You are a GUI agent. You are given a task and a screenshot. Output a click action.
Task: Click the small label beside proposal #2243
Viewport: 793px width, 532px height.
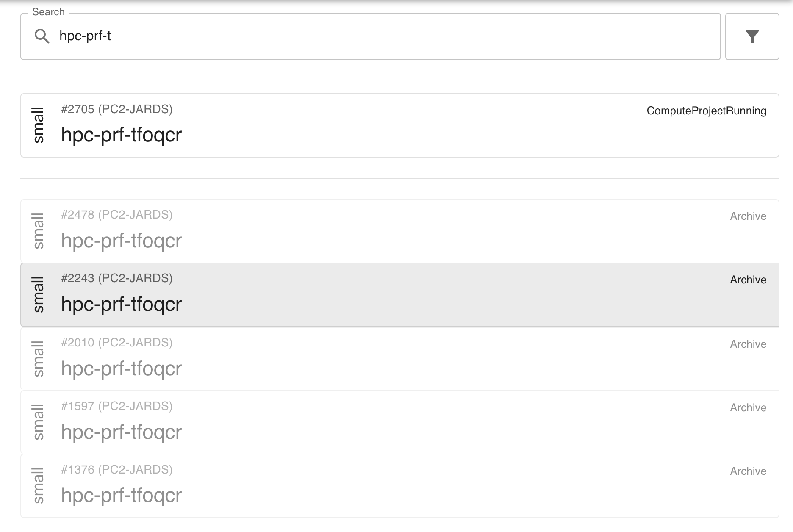tap(39, 294)
